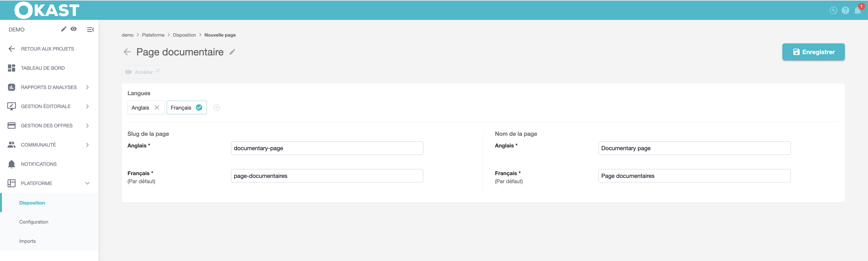Open the Configuration submenu item
This screenshot has height=261, width=868.
pos(34,222)
